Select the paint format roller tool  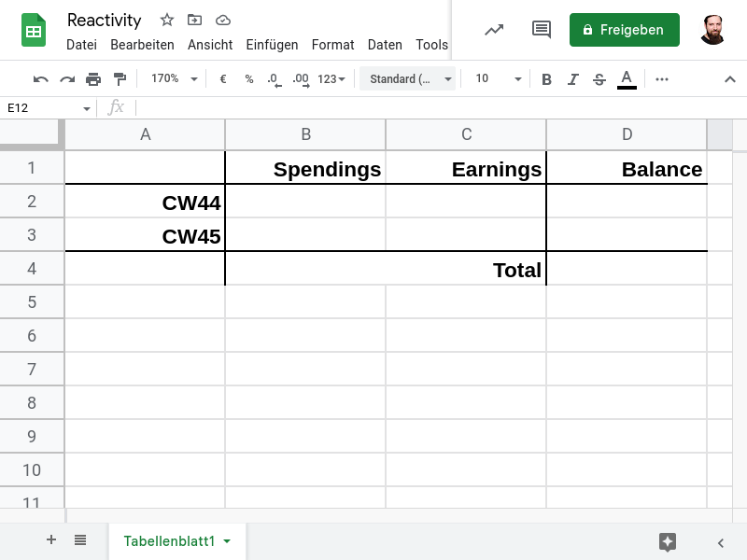120,79
